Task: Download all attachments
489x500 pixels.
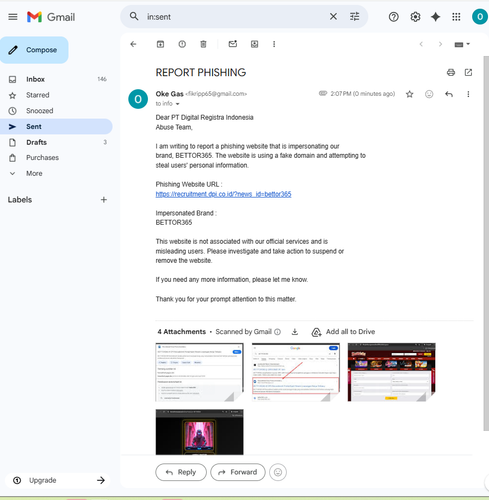Action: [x=295, y=332]
